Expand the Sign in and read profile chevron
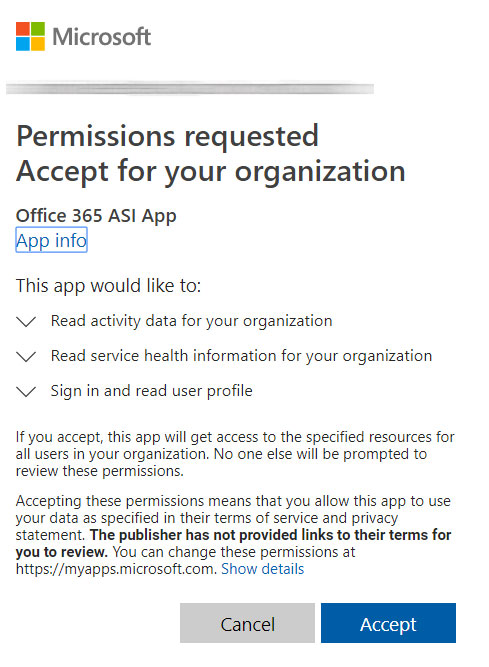This screenshot has height=667, width=489. click(26, 391)
